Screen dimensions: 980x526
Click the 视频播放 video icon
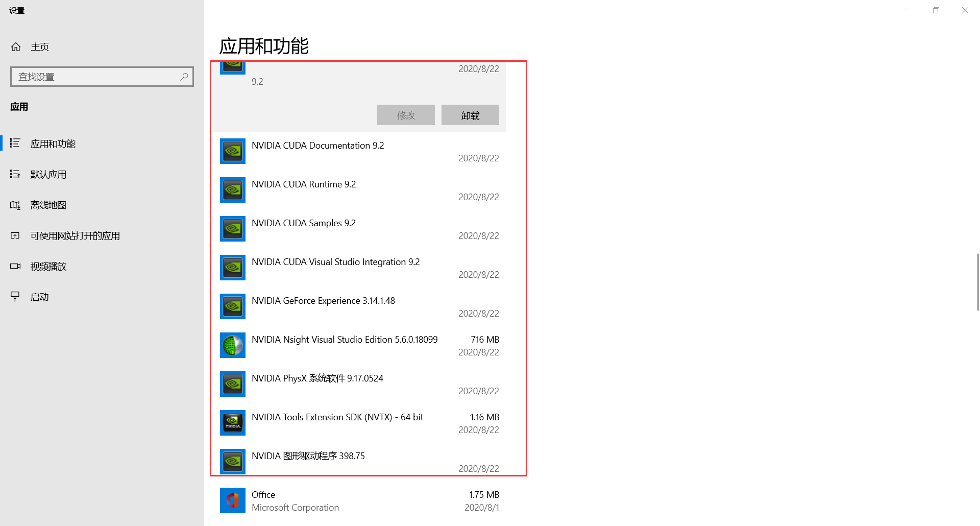(x=15, y=266)
